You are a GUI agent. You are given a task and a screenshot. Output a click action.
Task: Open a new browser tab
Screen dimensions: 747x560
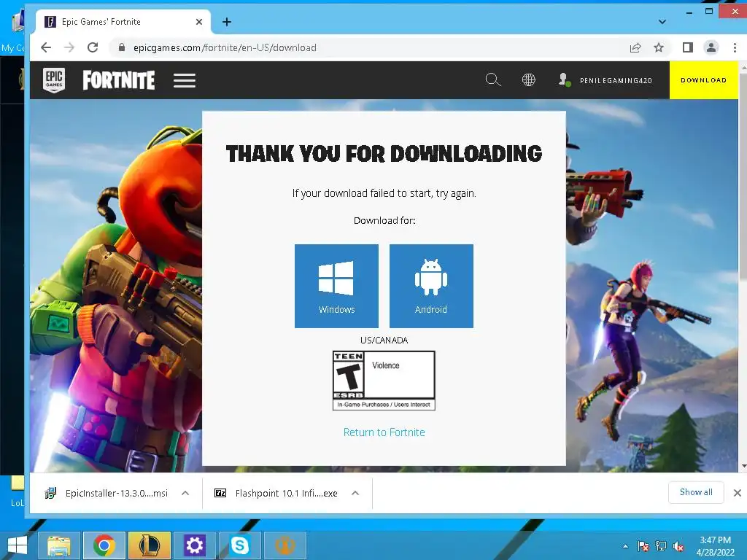tap(227, 22)
